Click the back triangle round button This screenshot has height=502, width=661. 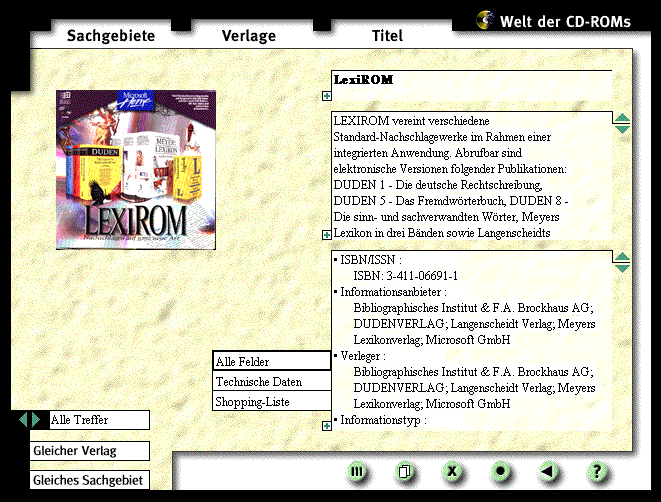click(x=548, y=471)
